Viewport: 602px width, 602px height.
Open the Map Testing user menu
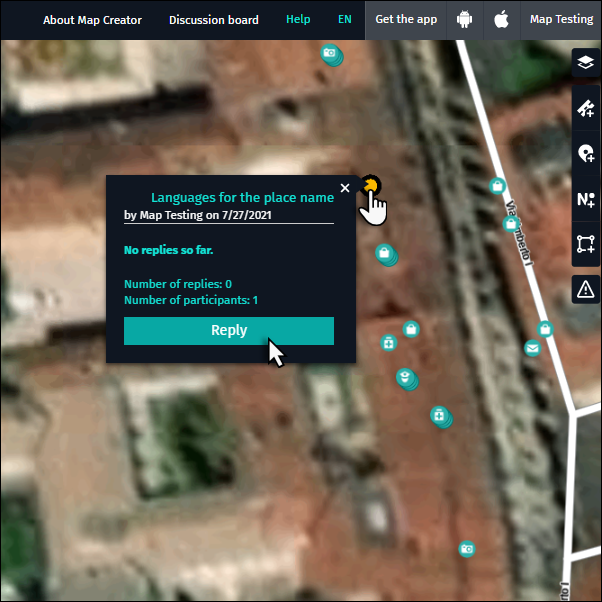click(561, 19)
